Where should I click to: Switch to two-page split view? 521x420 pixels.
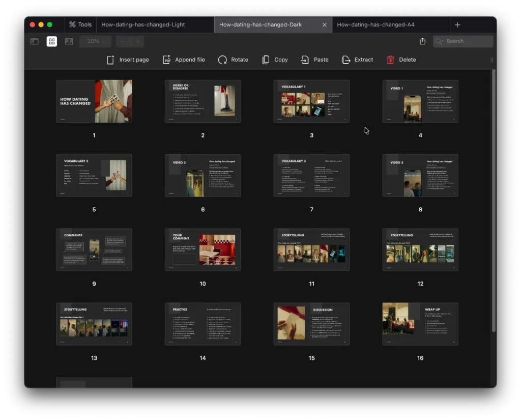coord(69,41)
